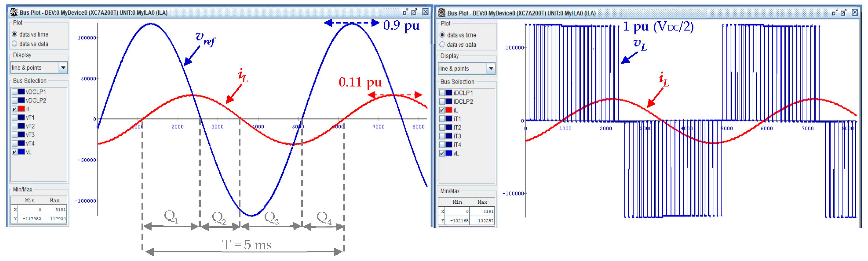
Task: Click the right Bus Plot window title icon
Action: [x=441, y=13]
